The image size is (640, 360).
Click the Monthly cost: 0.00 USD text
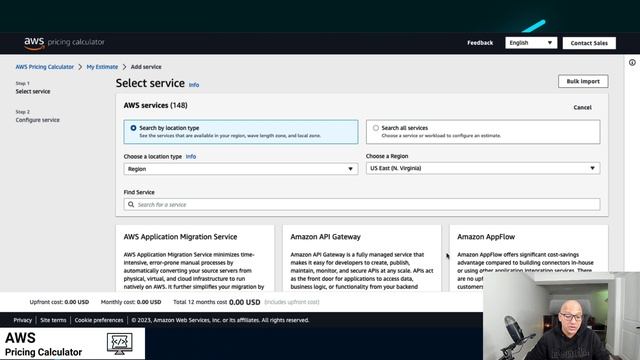(131, 302)
